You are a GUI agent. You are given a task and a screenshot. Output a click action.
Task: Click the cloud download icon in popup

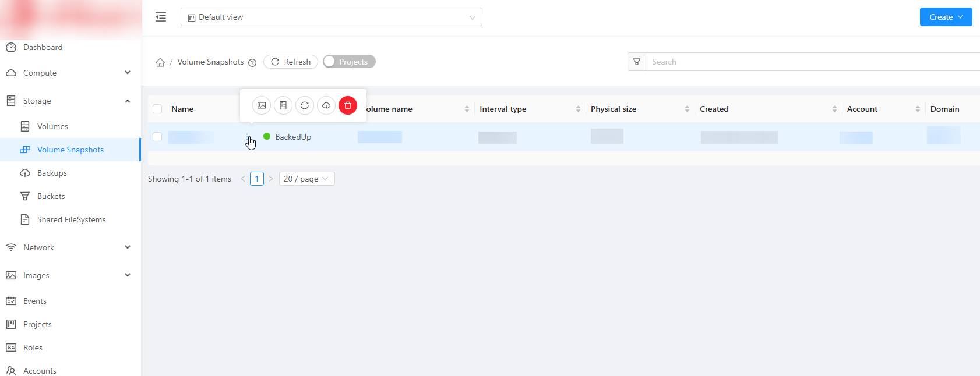[x=326, y=105]
